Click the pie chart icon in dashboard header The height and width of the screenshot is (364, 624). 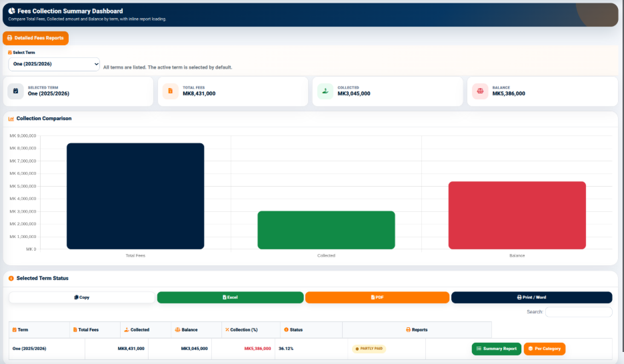(11, 11)
